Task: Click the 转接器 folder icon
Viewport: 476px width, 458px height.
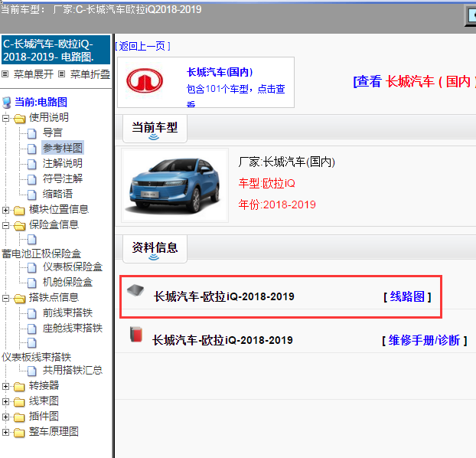Action: [x=19, y=386]
